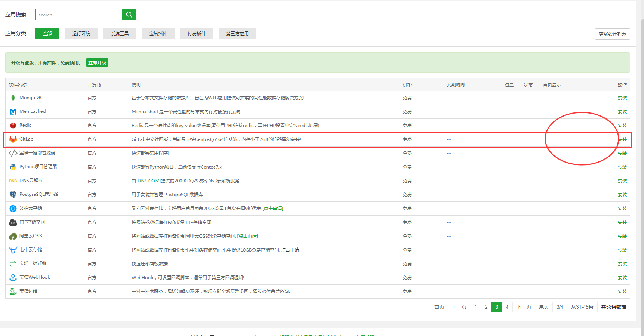The width and height of the screenshot is (644, 336).
Task: Install 宝塔WebHook via 安装 link
Action: pos(622,278)
